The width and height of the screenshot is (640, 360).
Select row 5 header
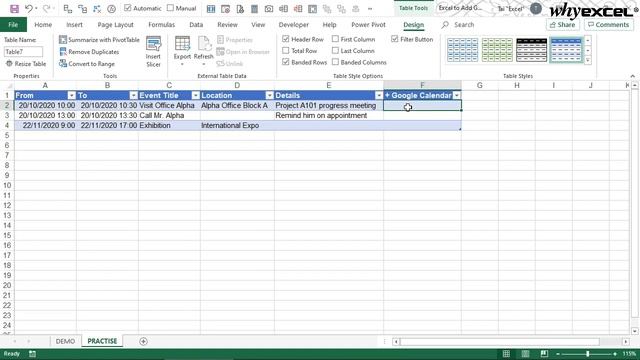click(7, 136)
